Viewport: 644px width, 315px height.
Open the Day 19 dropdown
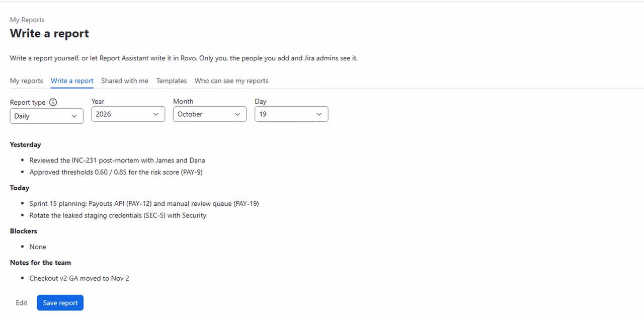tap(291, 114)
